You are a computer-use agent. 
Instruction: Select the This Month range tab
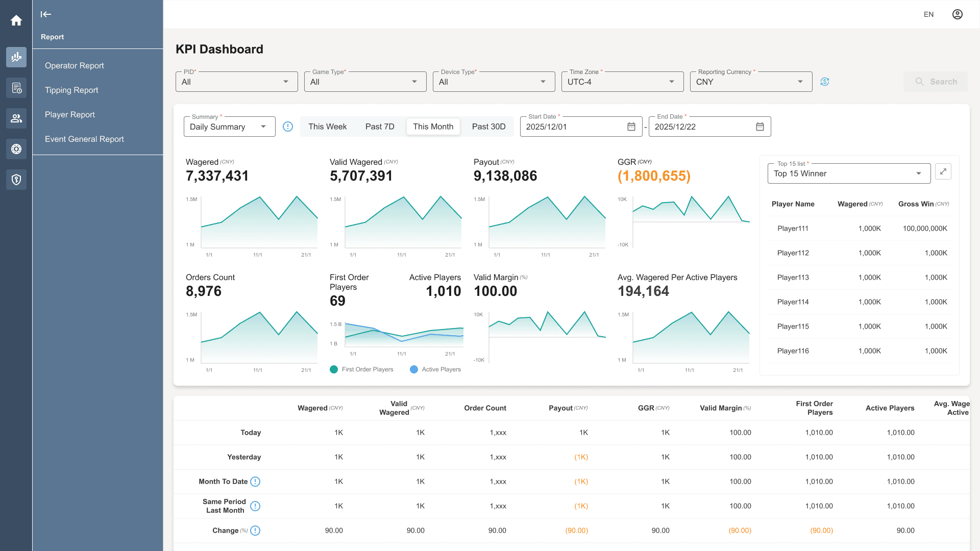pos(433,127)
